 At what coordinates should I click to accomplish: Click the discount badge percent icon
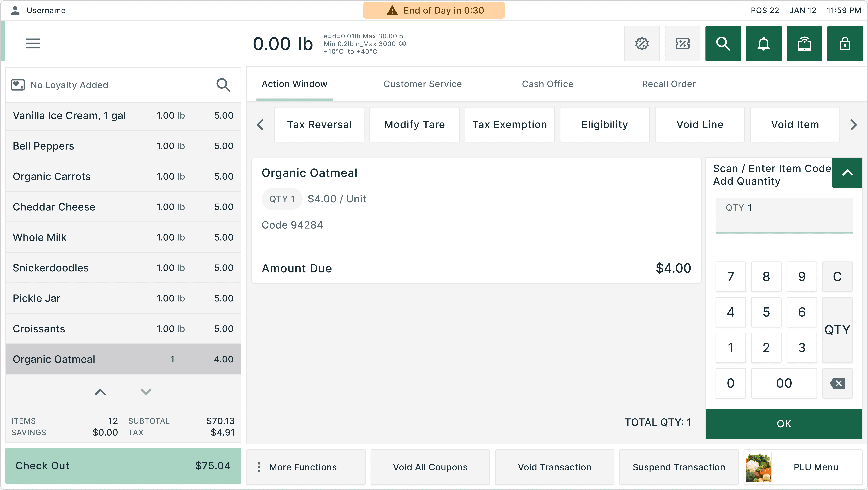642,44
